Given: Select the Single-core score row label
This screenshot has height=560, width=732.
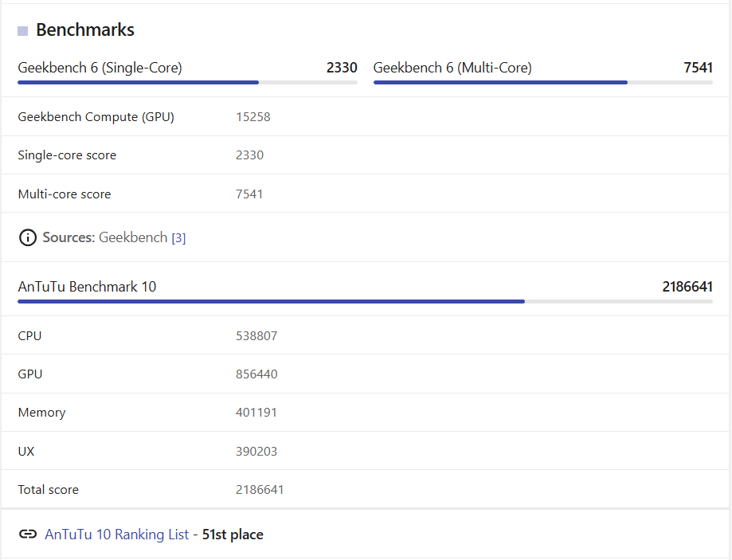Looking at the screenshot, I should pos(67,155).
